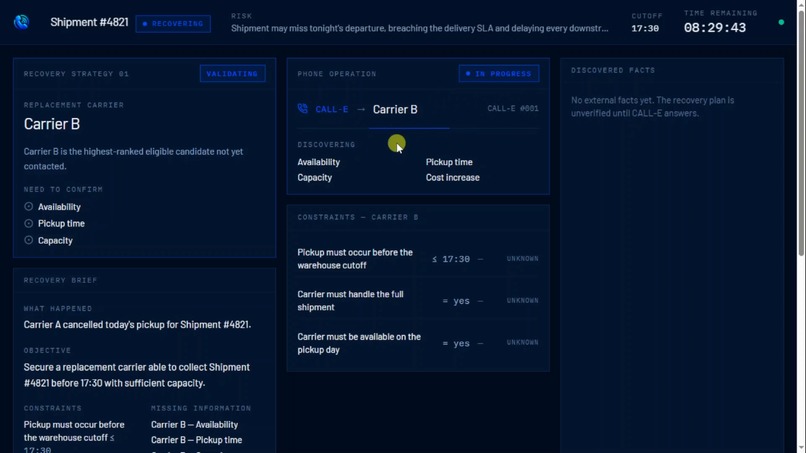Viewport: 806px width, 453px height.
Task: Click Carrier B name in Phone Operation card
Action: [x=395, y=109]
